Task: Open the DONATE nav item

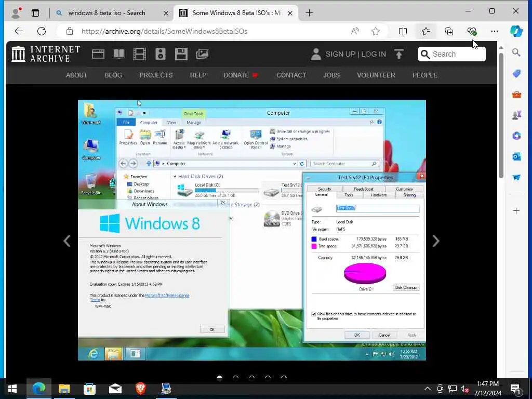Action: coord(241,75)
